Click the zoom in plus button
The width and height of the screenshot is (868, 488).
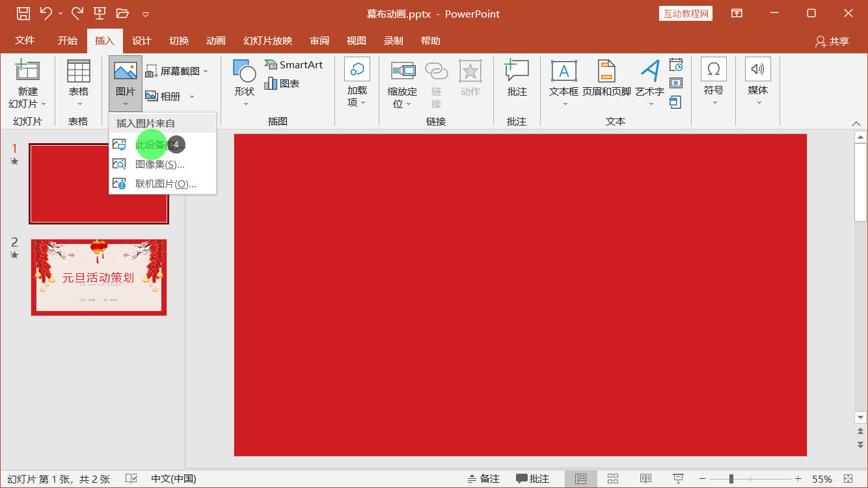point(798,479)
